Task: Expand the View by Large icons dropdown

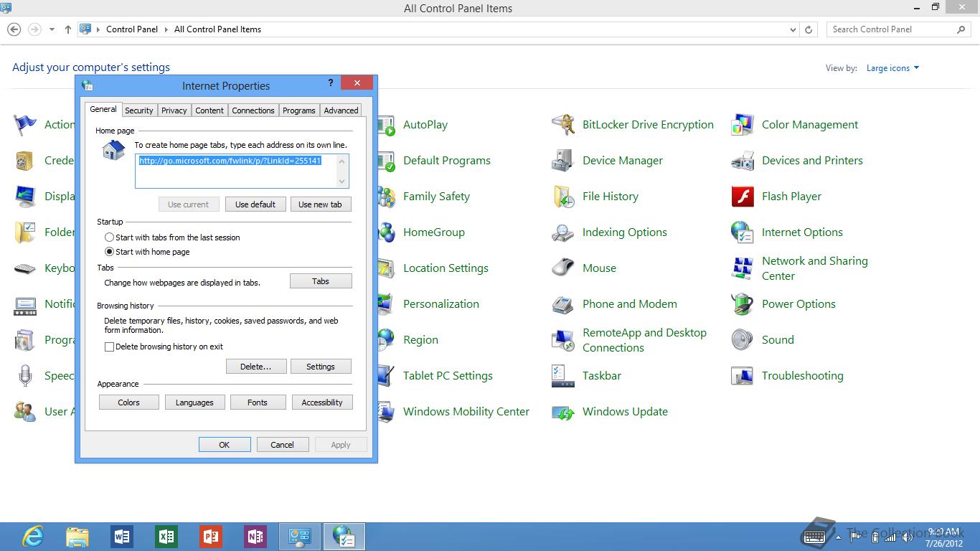Action: click(x=892, y=68)
